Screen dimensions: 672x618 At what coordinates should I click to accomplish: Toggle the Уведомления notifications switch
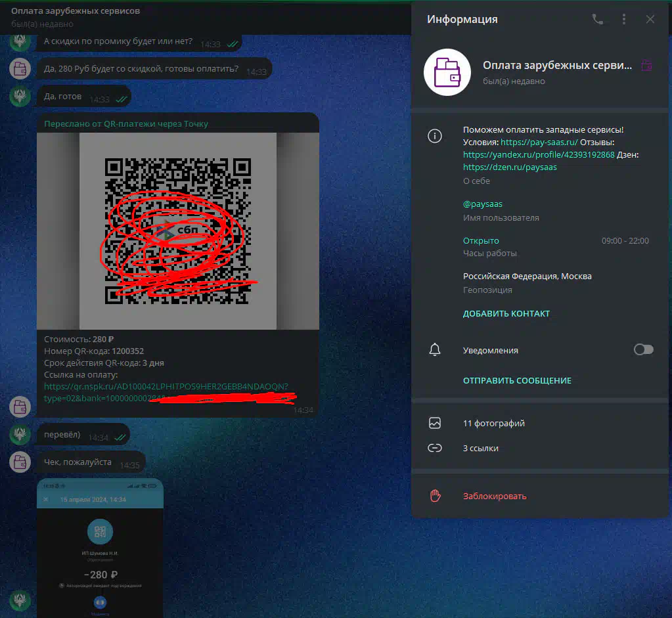[643, 349]
